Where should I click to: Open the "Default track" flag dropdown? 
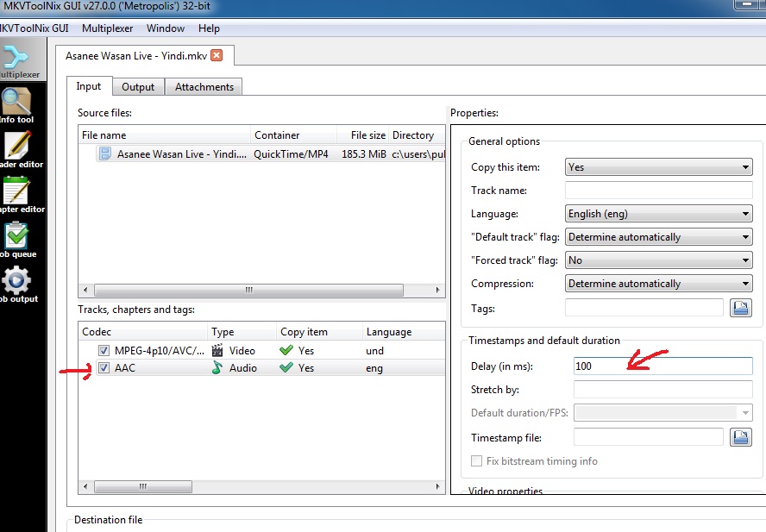tap(658, 237)
